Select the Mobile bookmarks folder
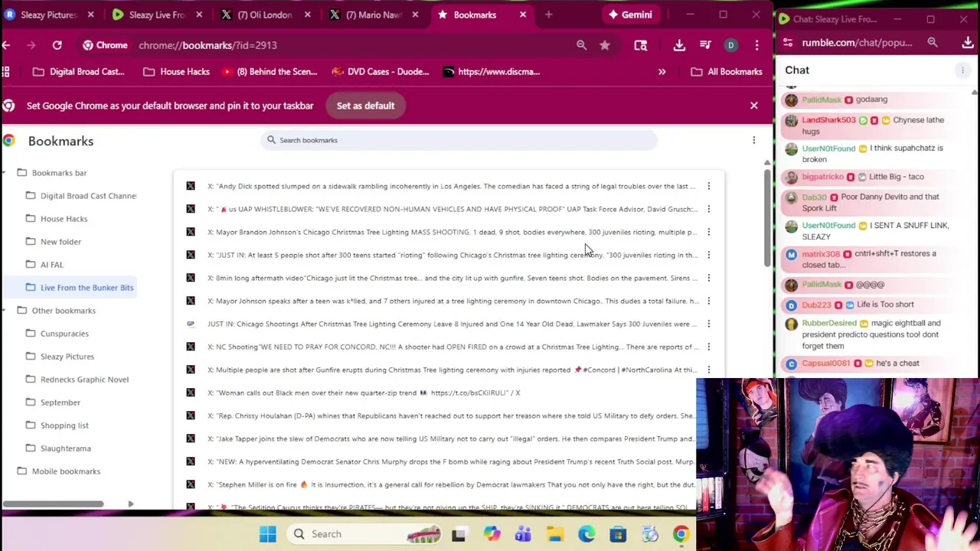The width and height of the screenshot is (980, 551). [x=66, y=471]
